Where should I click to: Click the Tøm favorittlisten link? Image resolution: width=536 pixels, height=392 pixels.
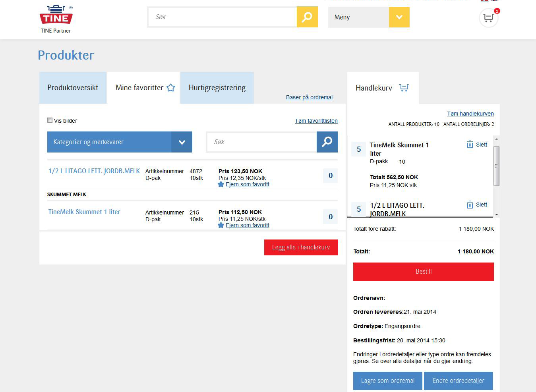coord(316,121)
